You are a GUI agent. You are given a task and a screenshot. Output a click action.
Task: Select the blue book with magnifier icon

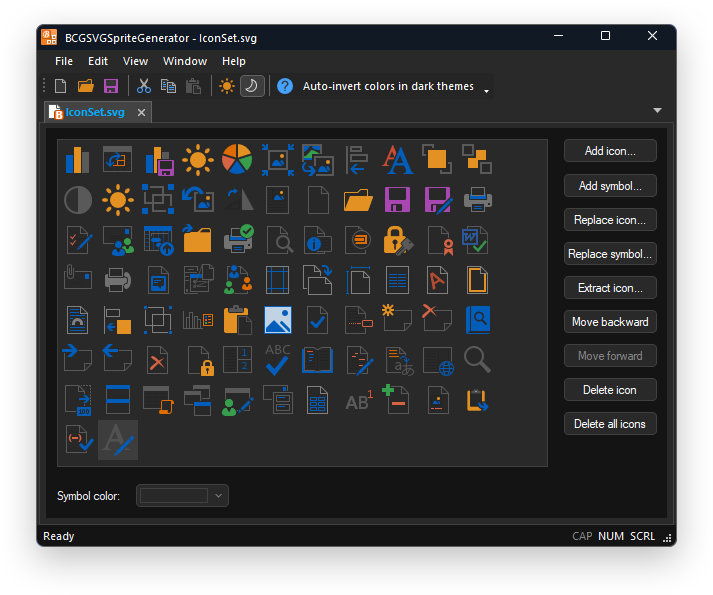pos(477,320)
